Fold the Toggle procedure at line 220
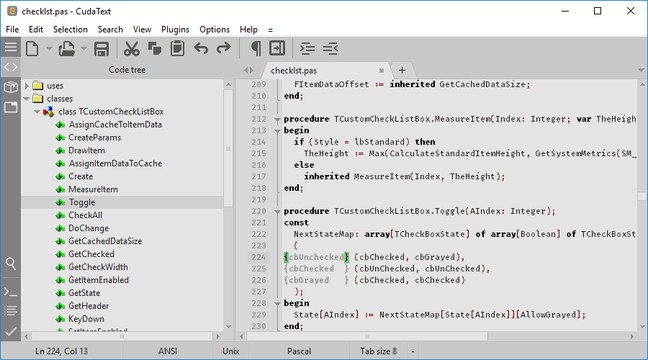The height and width of the screenshot is (360, 648). pos(277,212)
